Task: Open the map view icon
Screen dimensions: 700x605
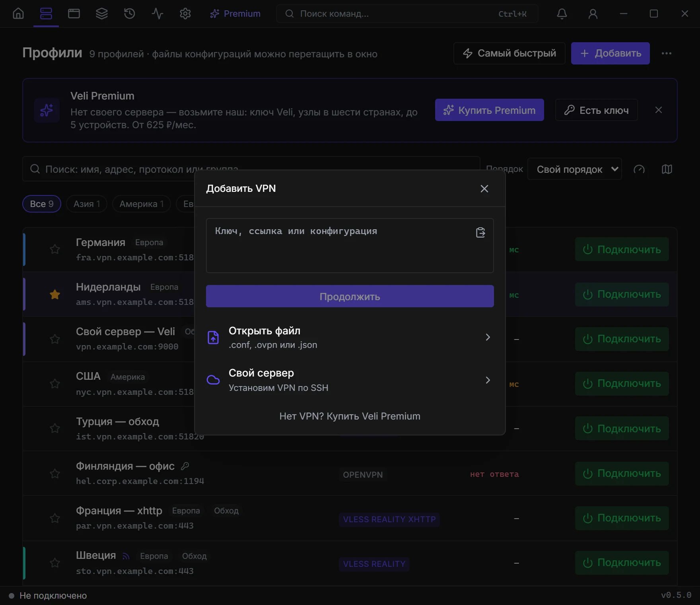Action: (667, 169)
